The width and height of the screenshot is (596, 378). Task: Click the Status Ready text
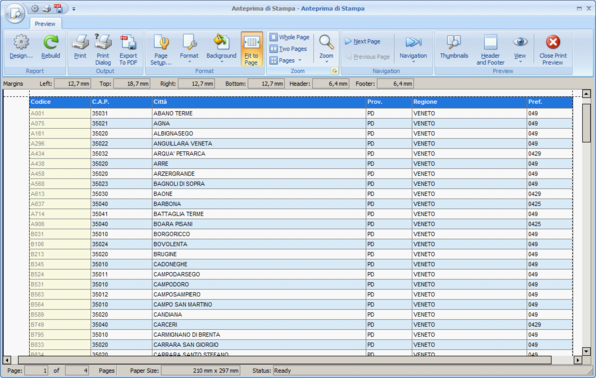pyautogui.click(x=282, y=370)
